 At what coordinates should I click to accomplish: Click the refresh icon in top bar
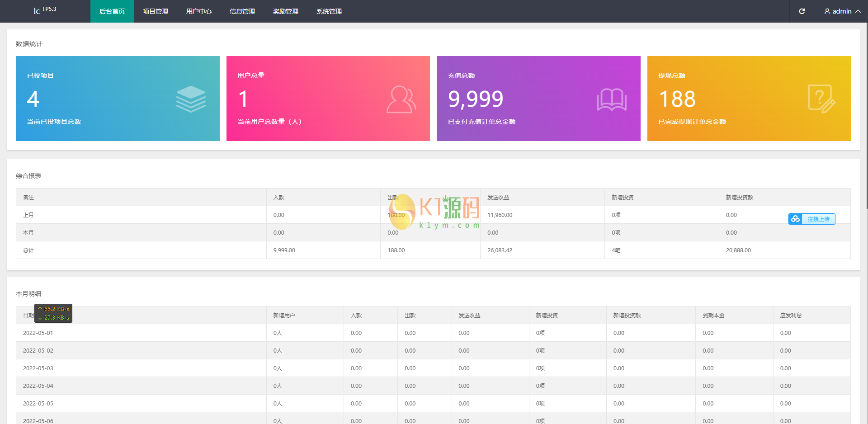pyautogui.click(x=802, y=11)
